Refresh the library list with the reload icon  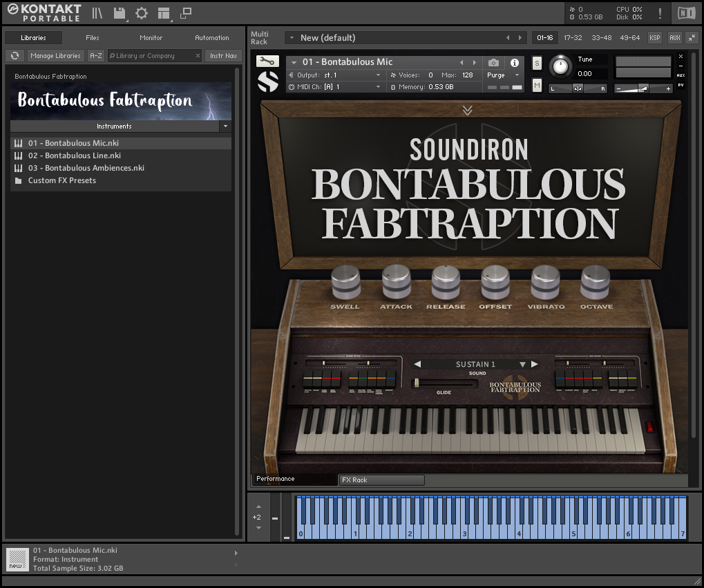point(15,56)
